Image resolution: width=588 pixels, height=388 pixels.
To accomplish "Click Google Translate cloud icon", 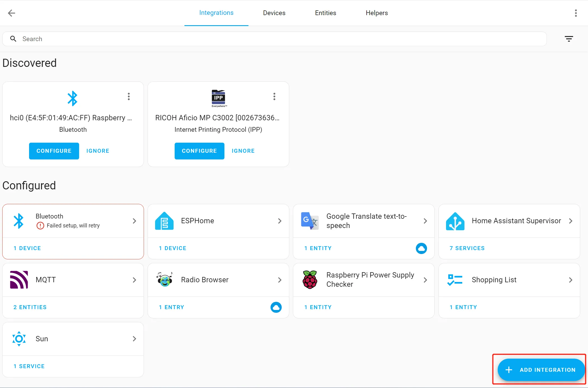I will point(421,248).
